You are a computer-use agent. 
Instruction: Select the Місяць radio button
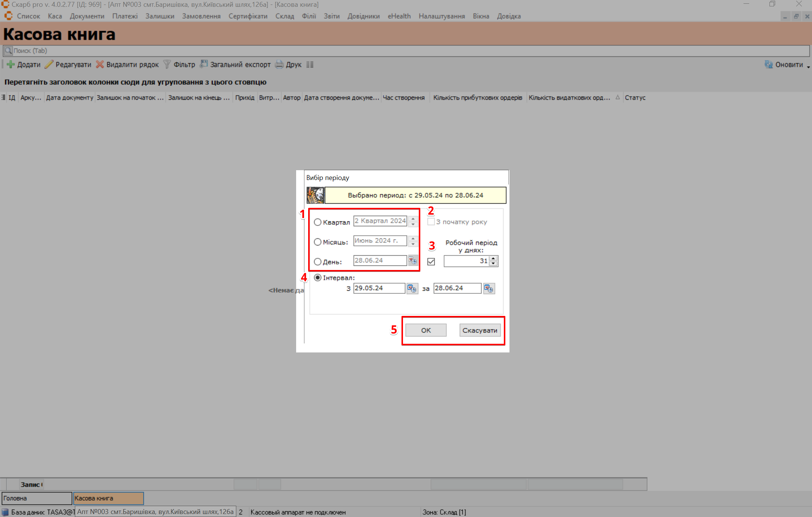[x=318, y=242]
